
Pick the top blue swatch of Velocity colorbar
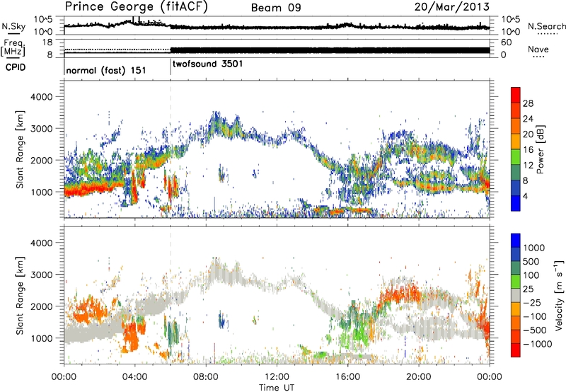(x=516, y=241)
